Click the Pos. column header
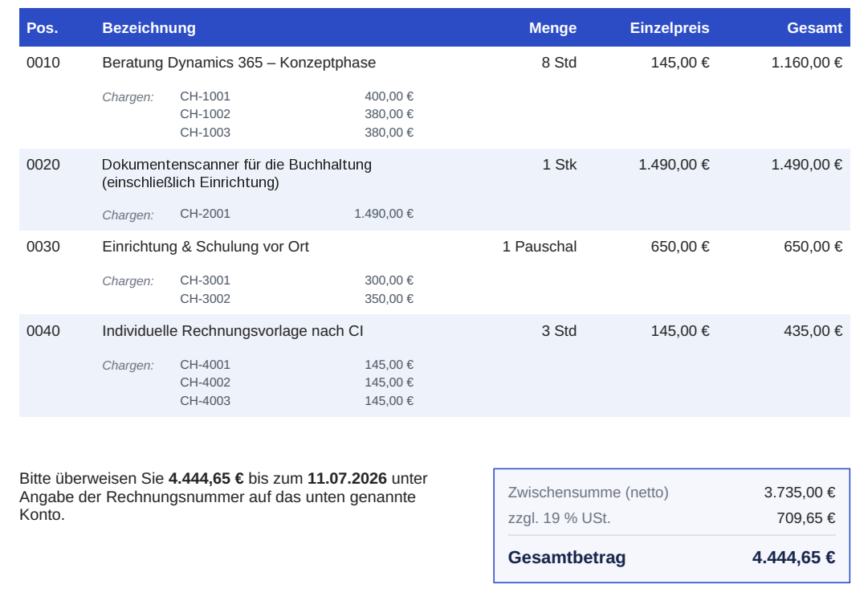Screen dimensions: 868x601 [43, 27]
